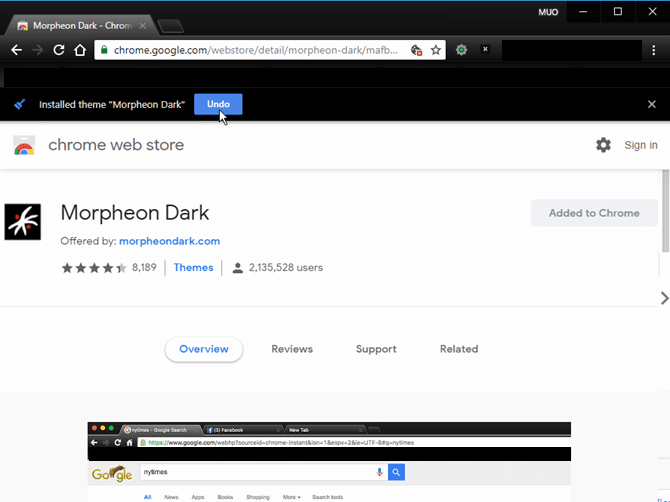
Task: Click the chrome web store title text
Action: (x=116, y=145)
